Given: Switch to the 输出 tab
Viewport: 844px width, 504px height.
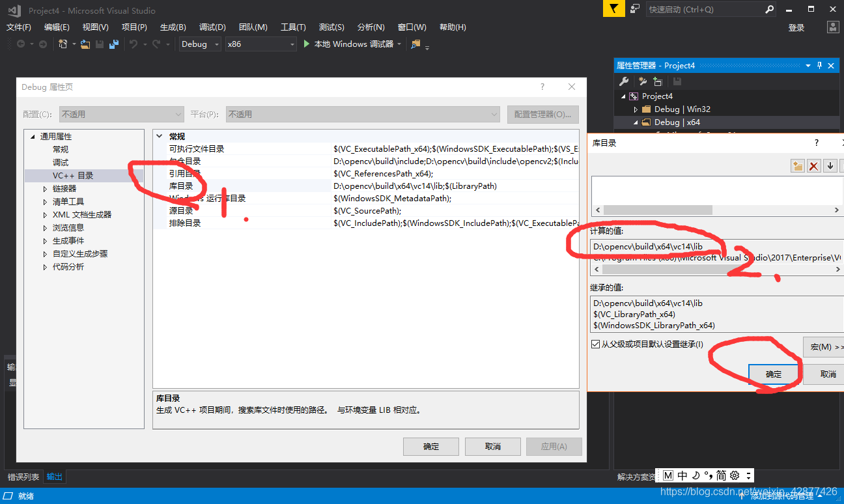Looking at the screenshot, I should 55,477.
